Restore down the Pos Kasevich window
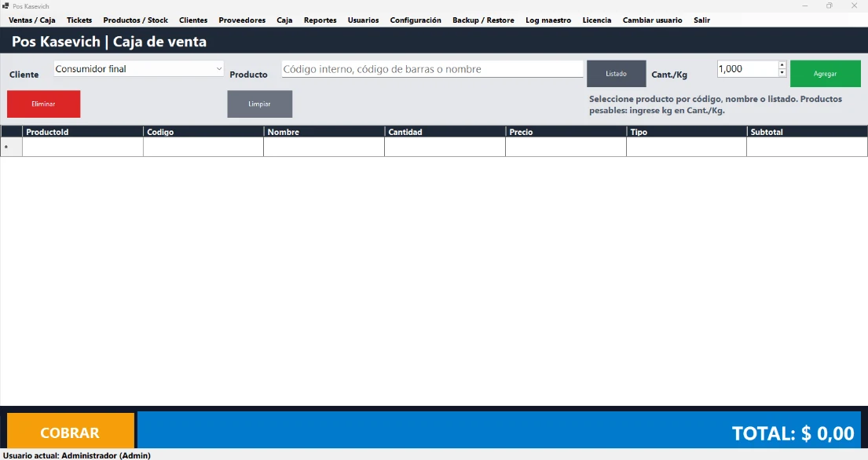The image size is (868, 460). 830,5
